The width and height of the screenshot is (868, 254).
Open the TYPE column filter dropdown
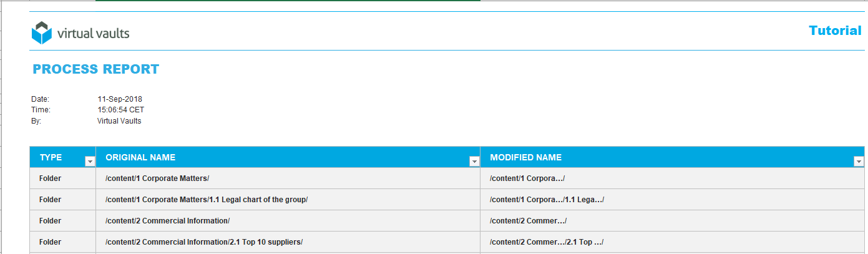(90, 162)
